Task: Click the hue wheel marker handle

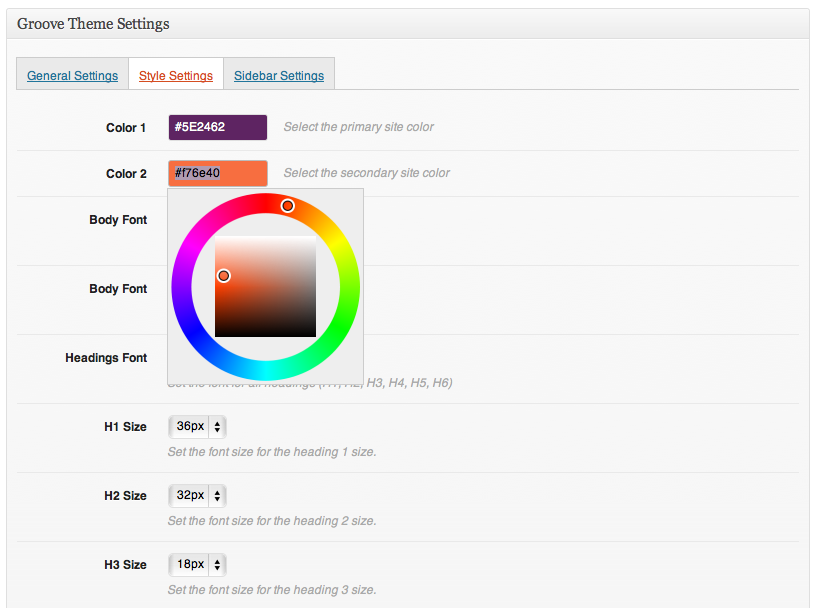Action: pyautogui.click(x=287, y=206)
